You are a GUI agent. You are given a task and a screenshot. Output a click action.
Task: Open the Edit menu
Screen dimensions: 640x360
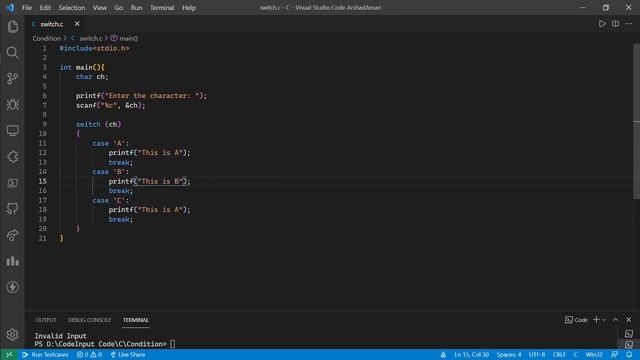pyautogui.click(x=45, y=8)
